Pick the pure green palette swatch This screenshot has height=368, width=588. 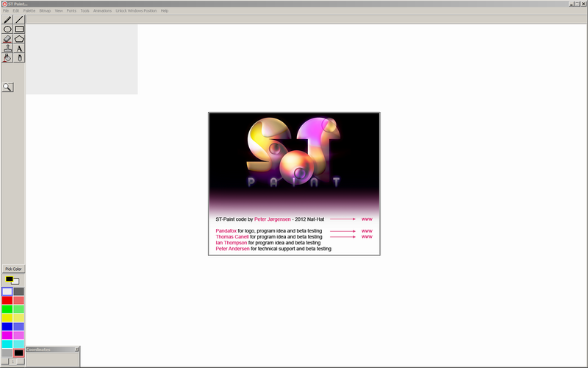(x=7, y=309)
